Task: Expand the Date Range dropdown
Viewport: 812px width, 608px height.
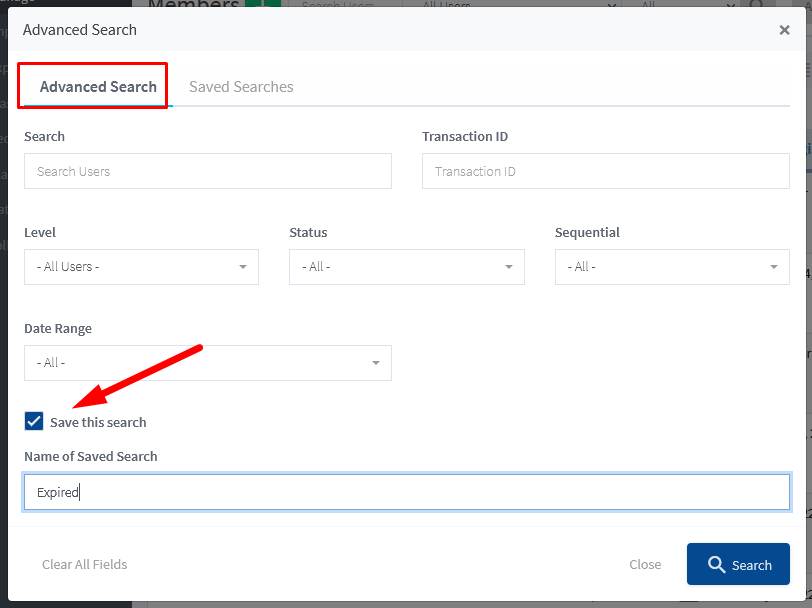Action: tap(207, 363)
